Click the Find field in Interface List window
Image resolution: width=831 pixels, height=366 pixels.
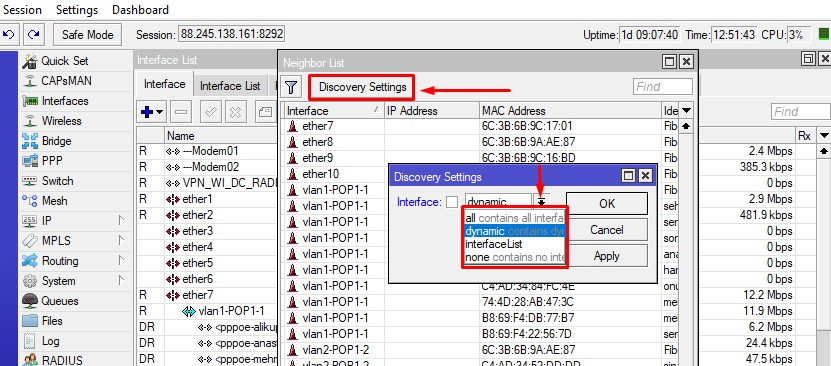800,111
